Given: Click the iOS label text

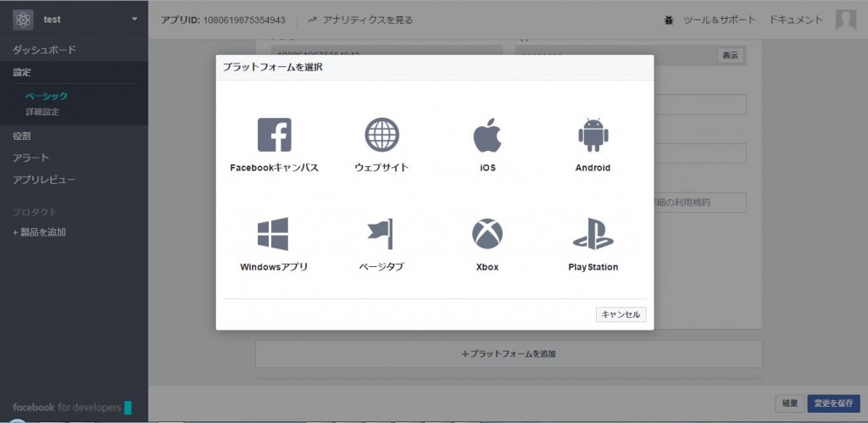Looking at the screenshot, I should point(487,168).
